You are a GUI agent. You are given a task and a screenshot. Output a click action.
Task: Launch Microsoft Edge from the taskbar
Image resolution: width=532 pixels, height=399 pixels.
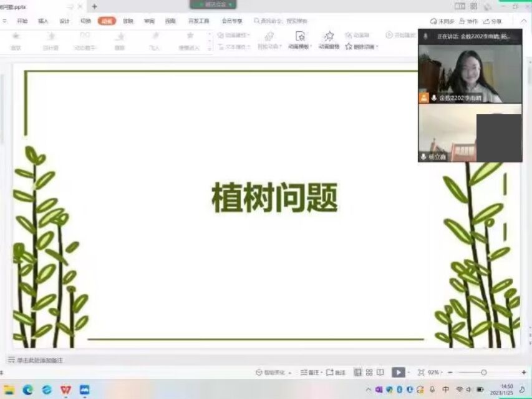point(27,390)
